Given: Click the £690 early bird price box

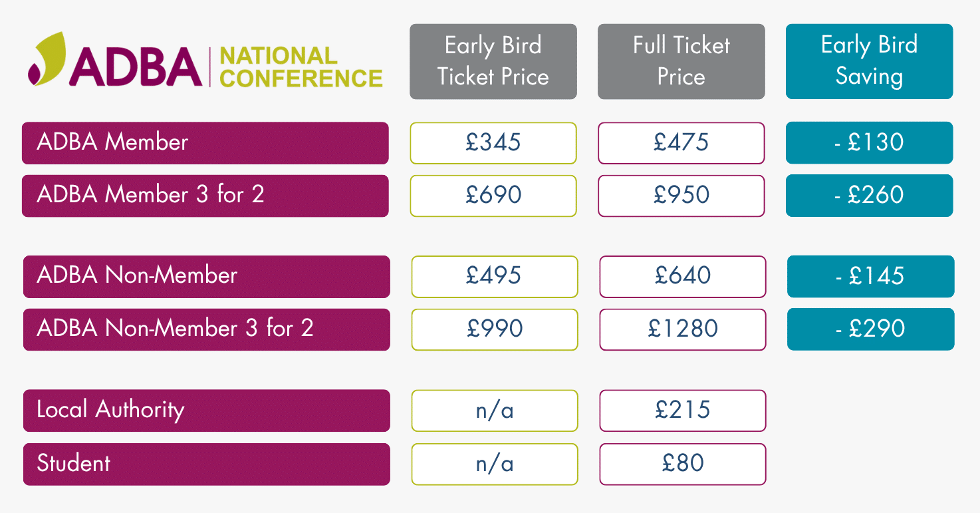Looking at the screenshot, I should click(493, 196).
